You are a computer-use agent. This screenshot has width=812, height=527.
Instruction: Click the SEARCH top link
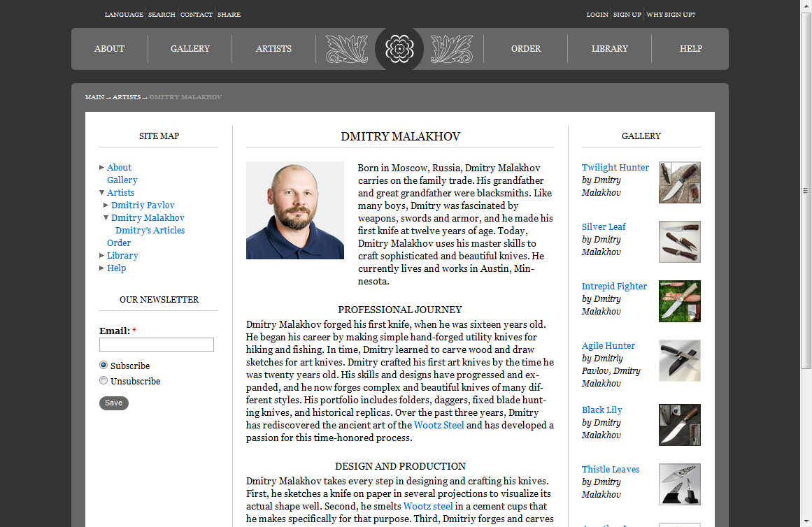[162, 15]
